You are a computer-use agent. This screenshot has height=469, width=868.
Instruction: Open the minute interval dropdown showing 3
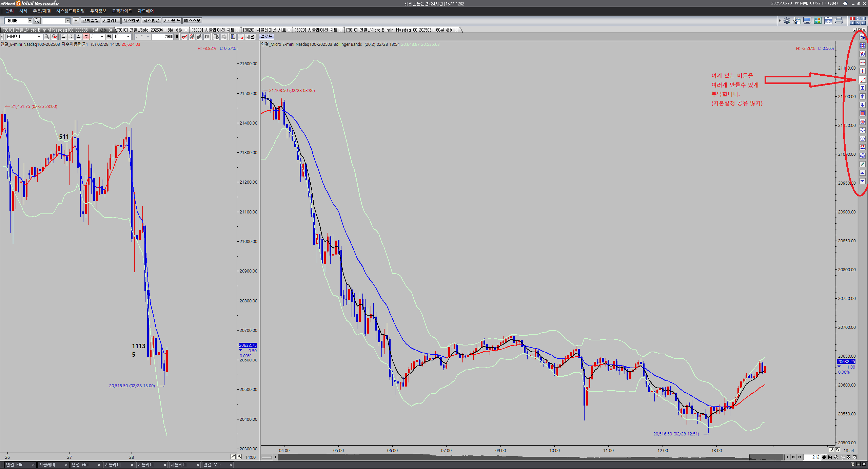102,37
